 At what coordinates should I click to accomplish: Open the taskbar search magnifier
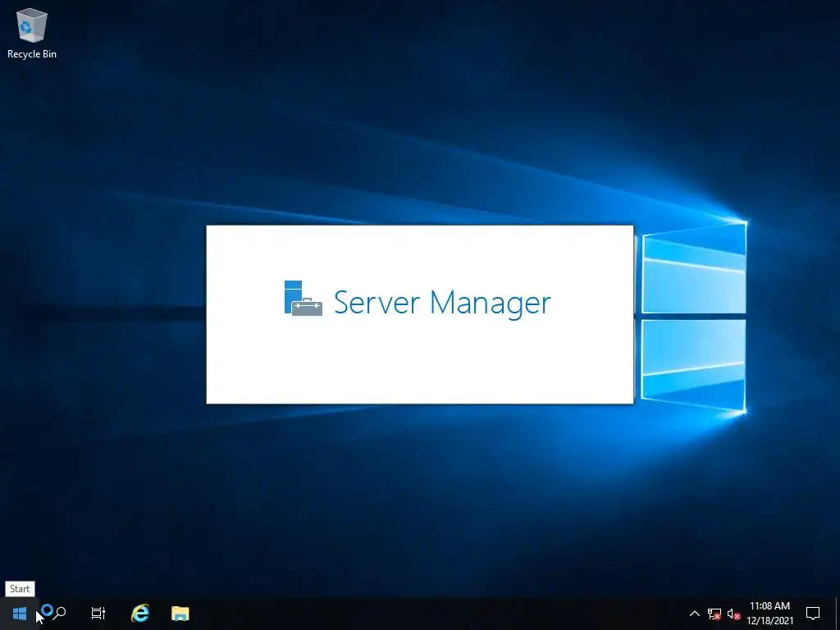[x=59, y=614]
